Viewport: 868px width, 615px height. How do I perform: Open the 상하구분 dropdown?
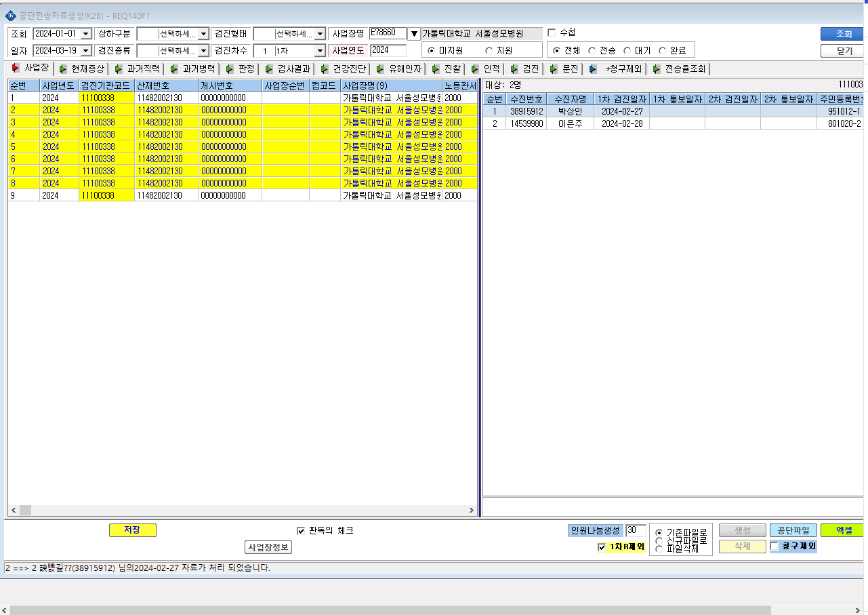coord(203,34)
